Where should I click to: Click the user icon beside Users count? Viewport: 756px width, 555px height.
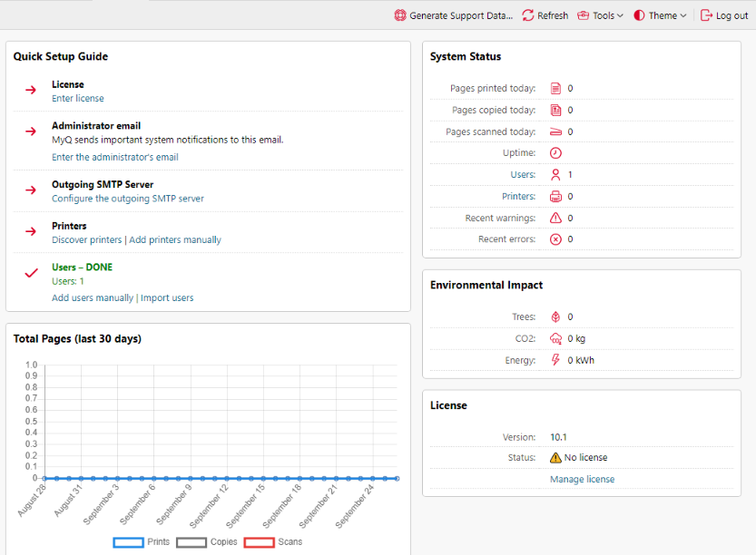555,175
